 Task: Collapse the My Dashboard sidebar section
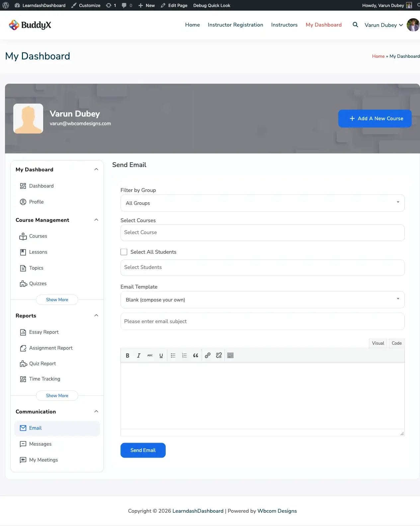(x=96, y=169)
